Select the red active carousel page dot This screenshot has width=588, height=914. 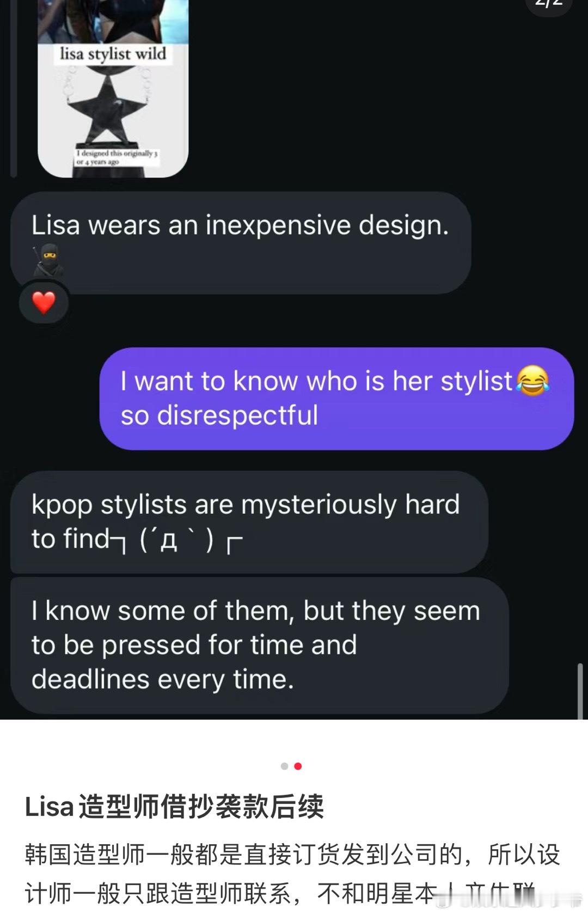pyautogui.click(x=298, y=766)
